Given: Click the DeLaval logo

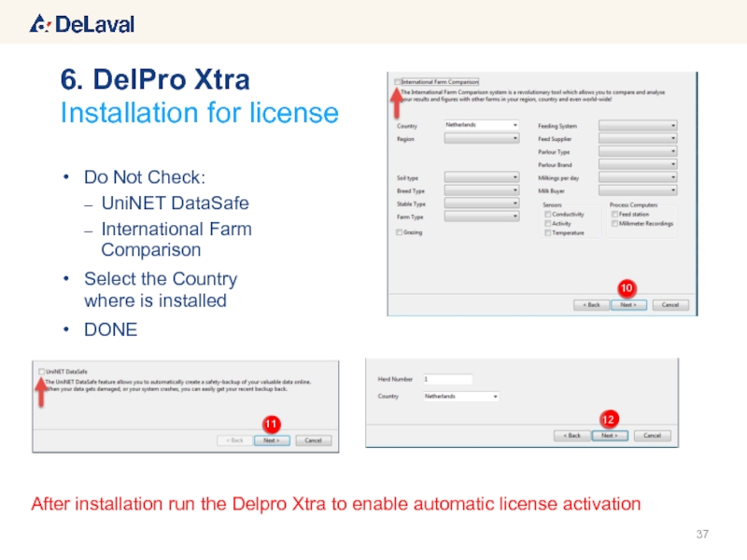Looking at the screenshot, I should 82,24.
